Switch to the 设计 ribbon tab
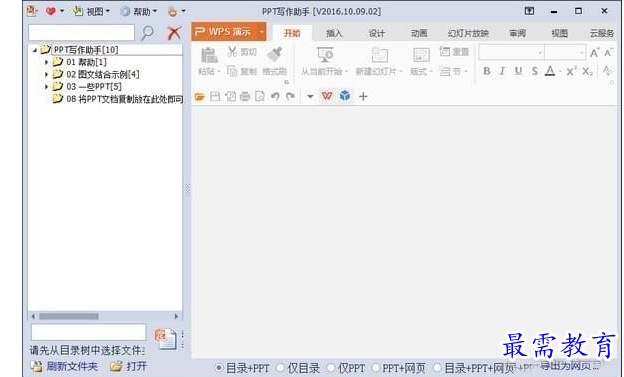Image resolution: width=624 pixels, height=377 pixels. [x=376, y=33]
